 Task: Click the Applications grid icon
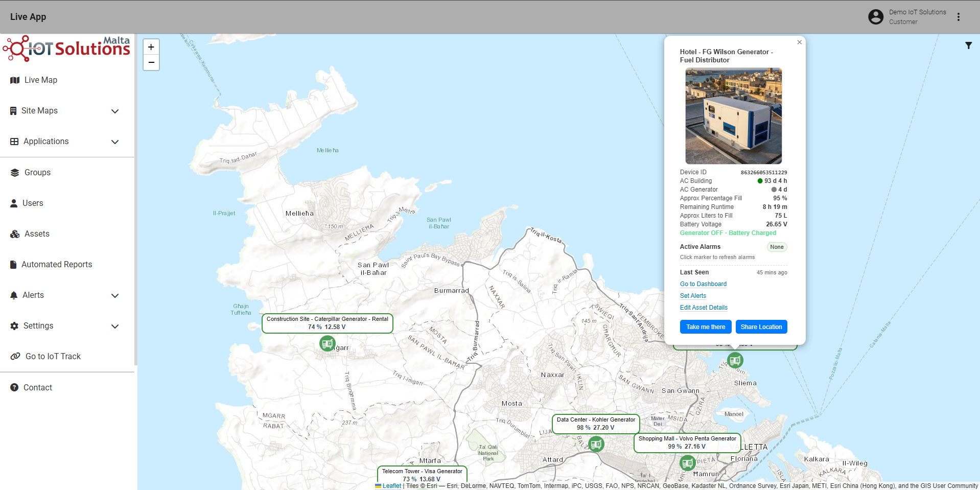coord(14,142)
